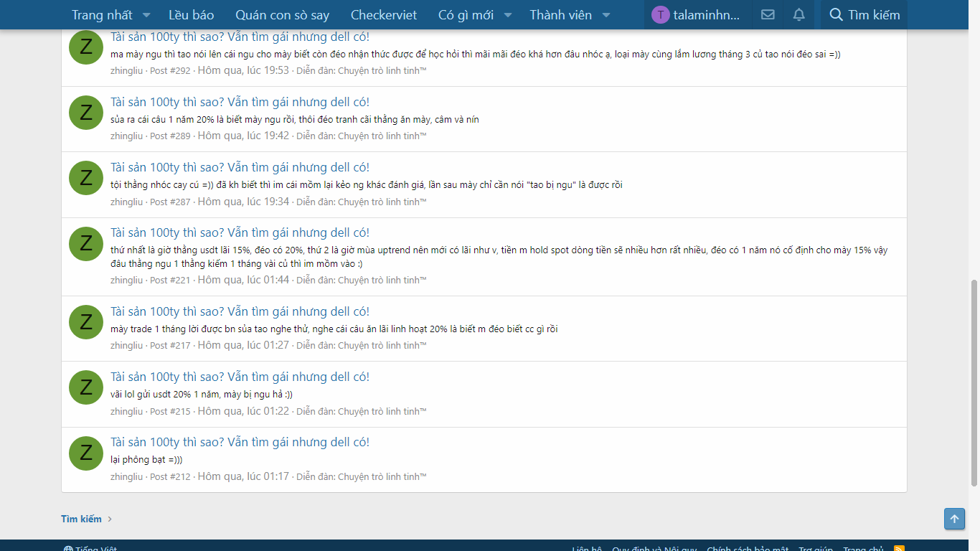Click the Tìm kiếm magnifier search button
Image resolution: width=980 pixels, height=551 pixels.
[x=864, y=15]
